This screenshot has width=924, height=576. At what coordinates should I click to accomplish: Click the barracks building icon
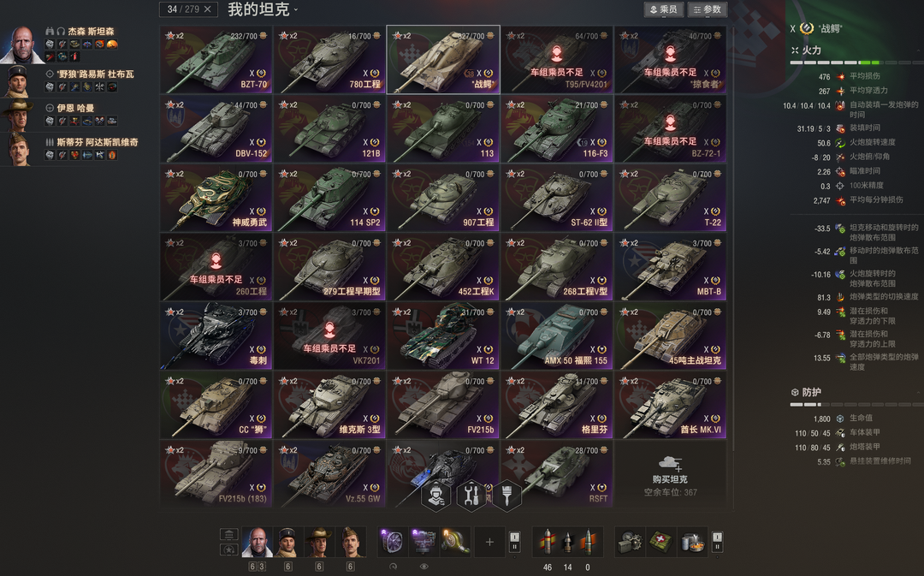(x=229, y=535)
